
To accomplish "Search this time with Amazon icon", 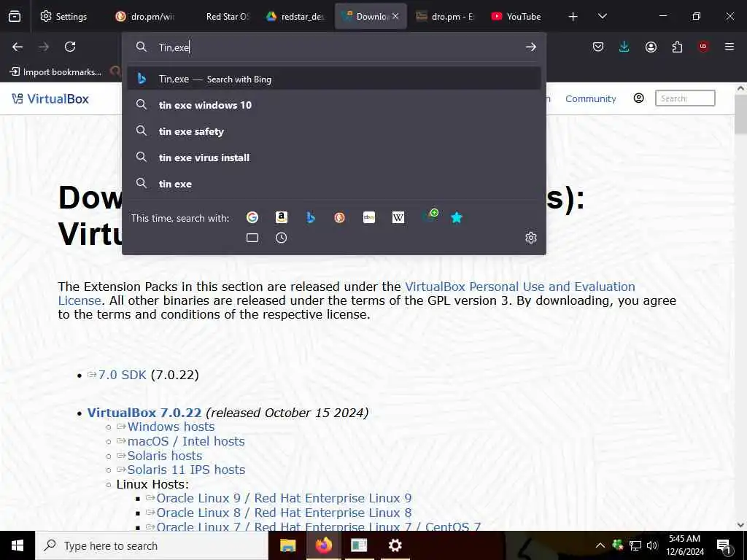I will [282, 217].
